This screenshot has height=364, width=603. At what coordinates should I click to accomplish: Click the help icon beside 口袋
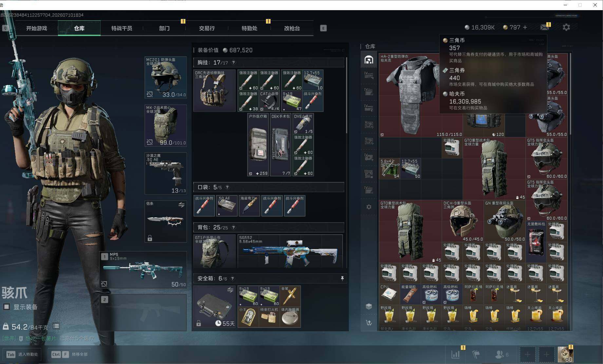pyautogui.click(x=227, y=187)
